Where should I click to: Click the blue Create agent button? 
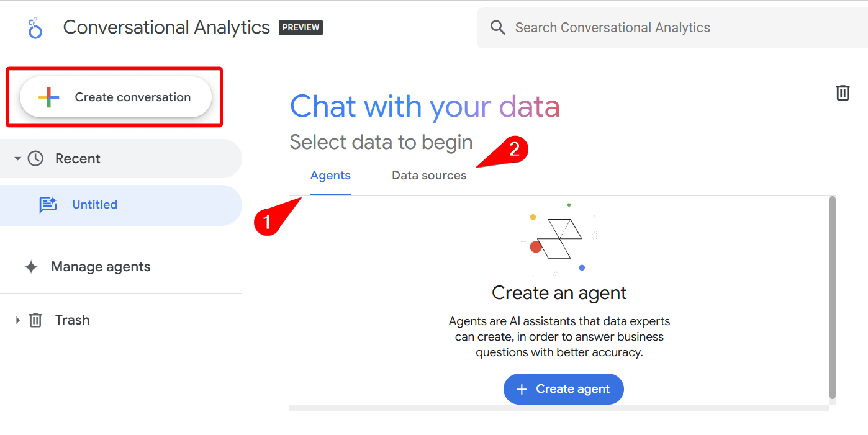point(563,389)
